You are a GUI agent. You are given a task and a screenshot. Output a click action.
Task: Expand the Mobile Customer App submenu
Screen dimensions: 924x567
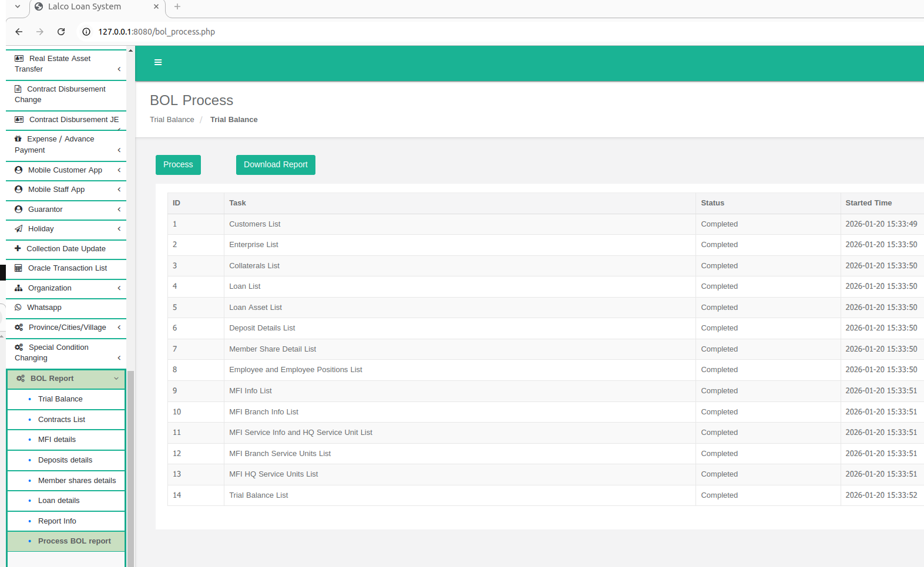(119, 170)
